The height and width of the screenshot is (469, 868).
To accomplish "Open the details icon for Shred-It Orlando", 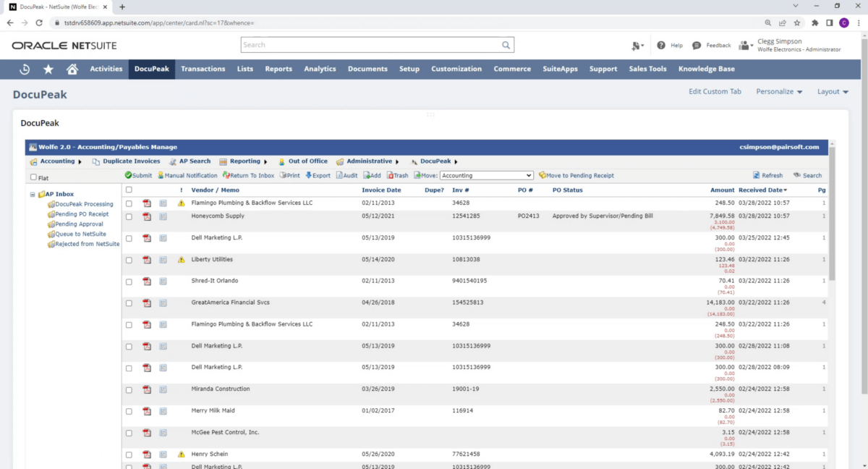I will (163, 282).
